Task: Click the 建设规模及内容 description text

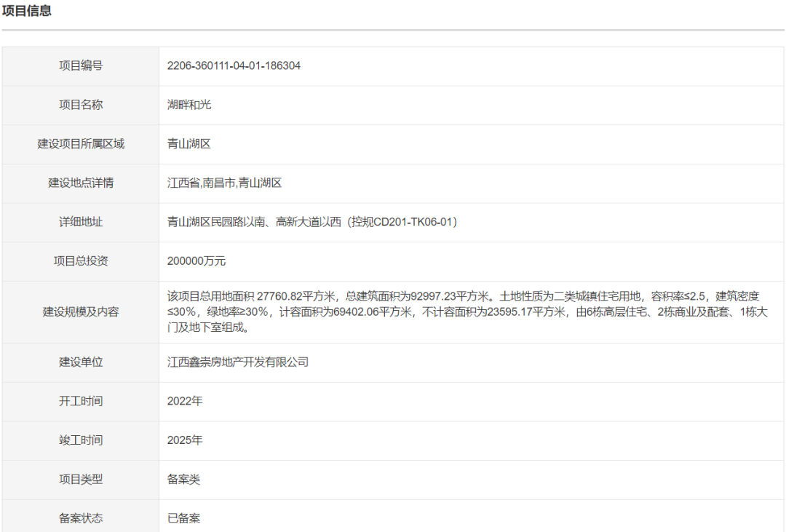Action: pos(473,310)
